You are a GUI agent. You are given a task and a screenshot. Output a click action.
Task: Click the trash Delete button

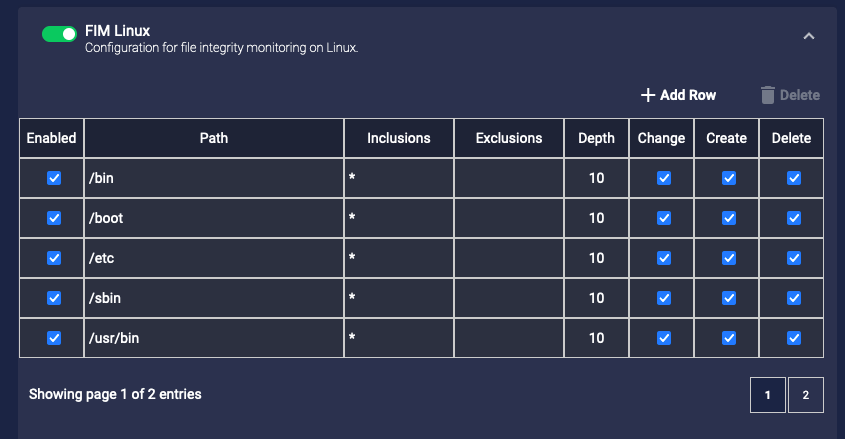coord(790,95)
